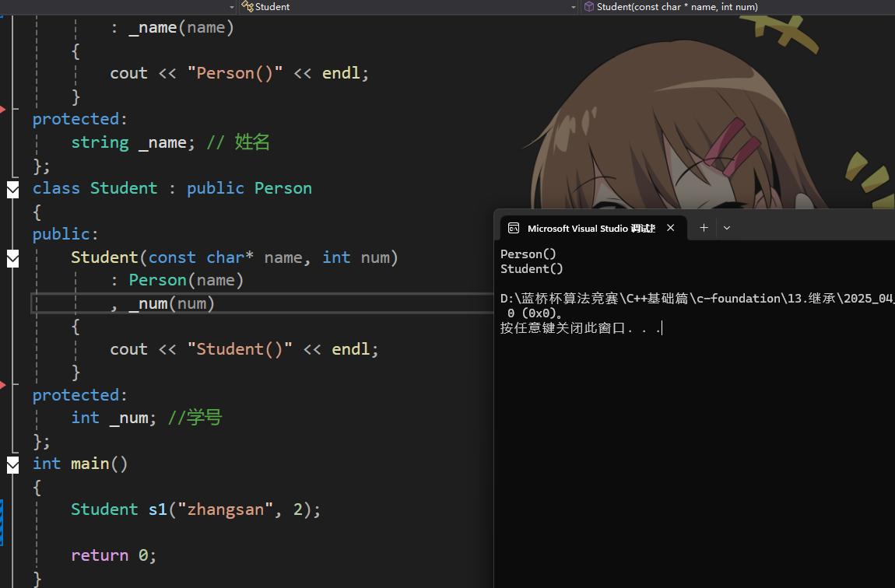This screenshot has width=895, height=588.
Task: Click the press-any-key close window message
Action: tap(581, 328)
